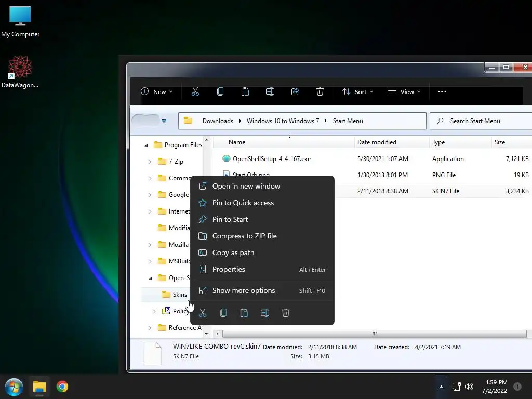This screenshot has width=532, height=399.
Task: Collapse the Program Files tree node
Action: coord(146,145)
